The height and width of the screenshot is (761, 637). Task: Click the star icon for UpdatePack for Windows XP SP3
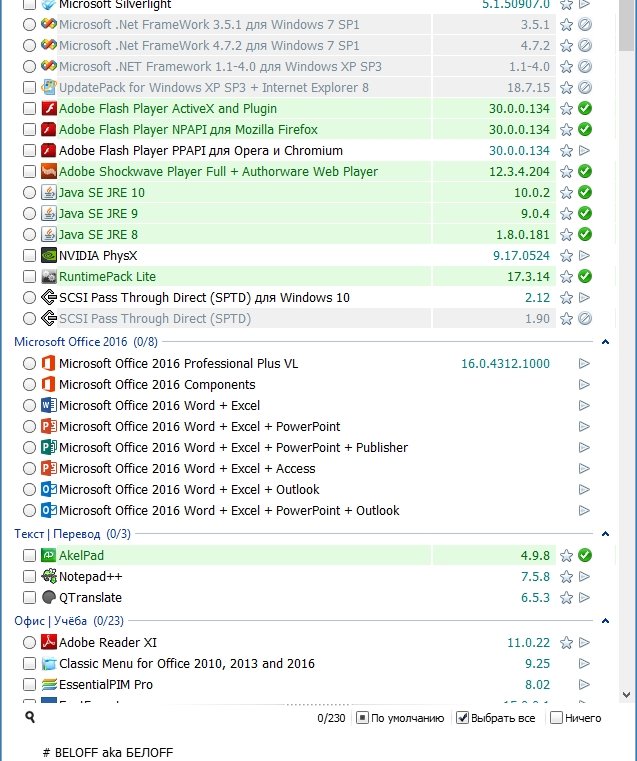point(566,88)
